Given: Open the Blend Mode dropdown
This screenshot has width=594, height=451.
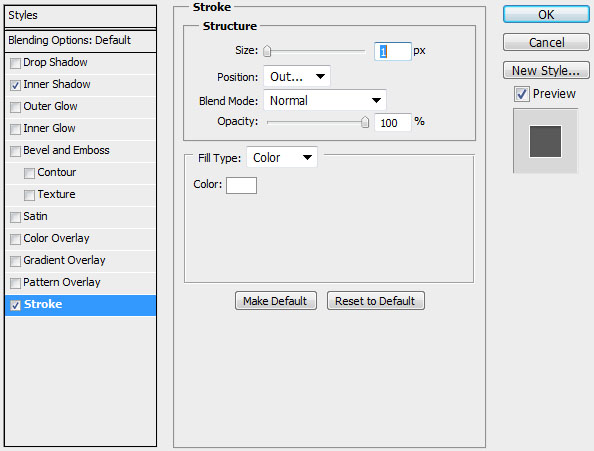Looking at the screenshot, I should 325,100.
